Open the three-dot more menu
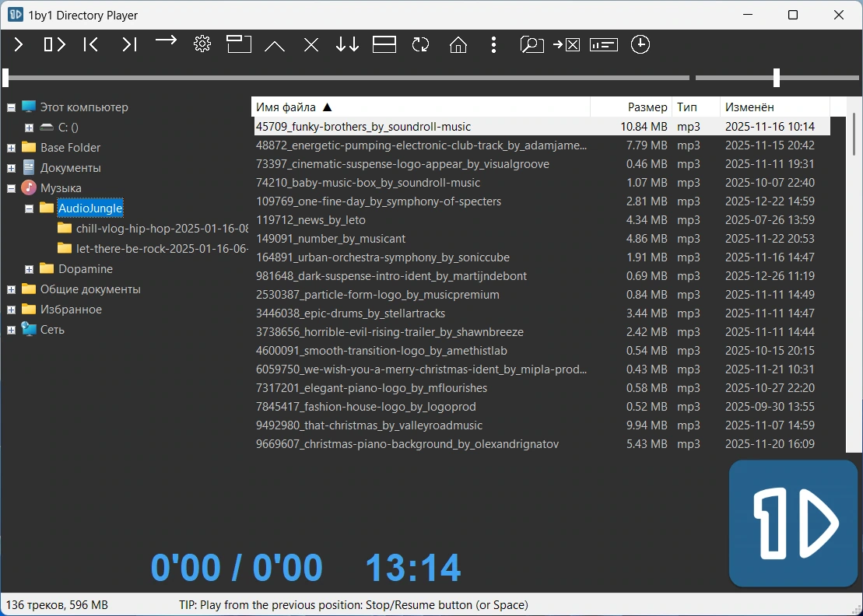The width and height of the screenshot is (863, 616). [493, 44]
